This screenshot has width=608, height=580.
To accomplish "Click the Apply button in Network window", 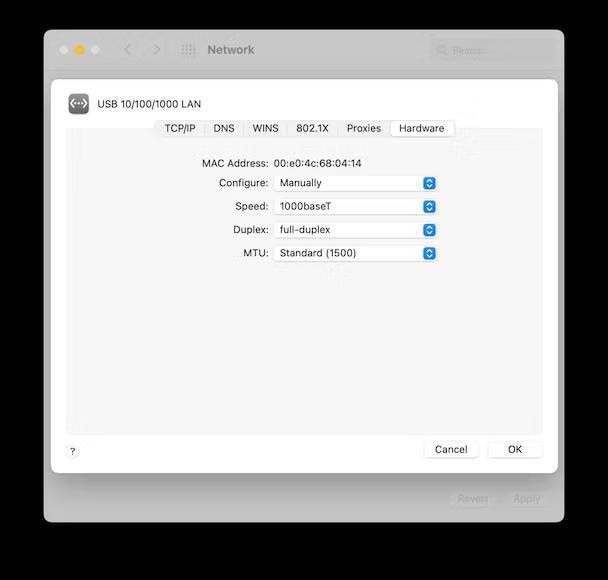I will click(527, 498).
